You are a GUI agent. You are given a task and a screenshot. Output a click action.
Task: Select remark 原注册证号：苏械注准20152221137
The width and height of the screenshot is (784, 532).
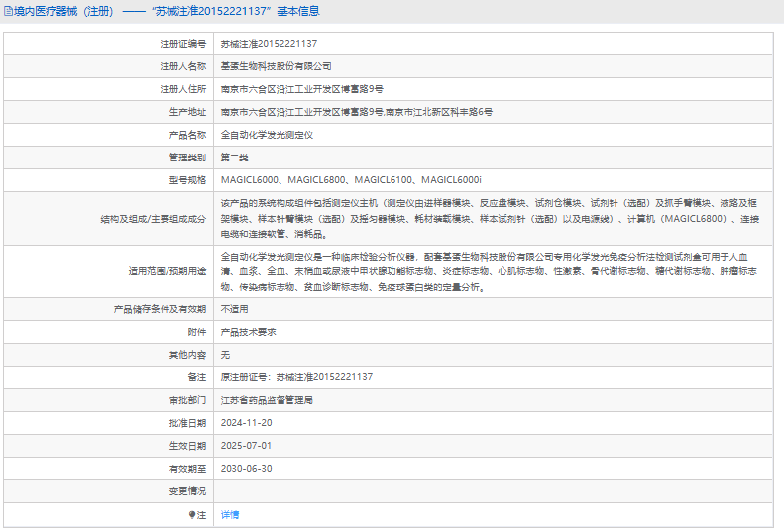pyautogui.click(x=297, y=377)
